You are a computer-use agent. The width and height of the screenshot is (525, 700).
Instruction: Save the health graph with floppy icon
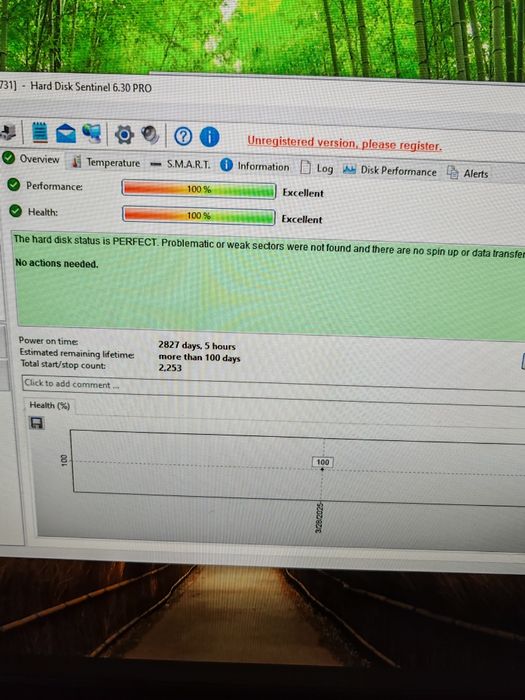[36, 422]
